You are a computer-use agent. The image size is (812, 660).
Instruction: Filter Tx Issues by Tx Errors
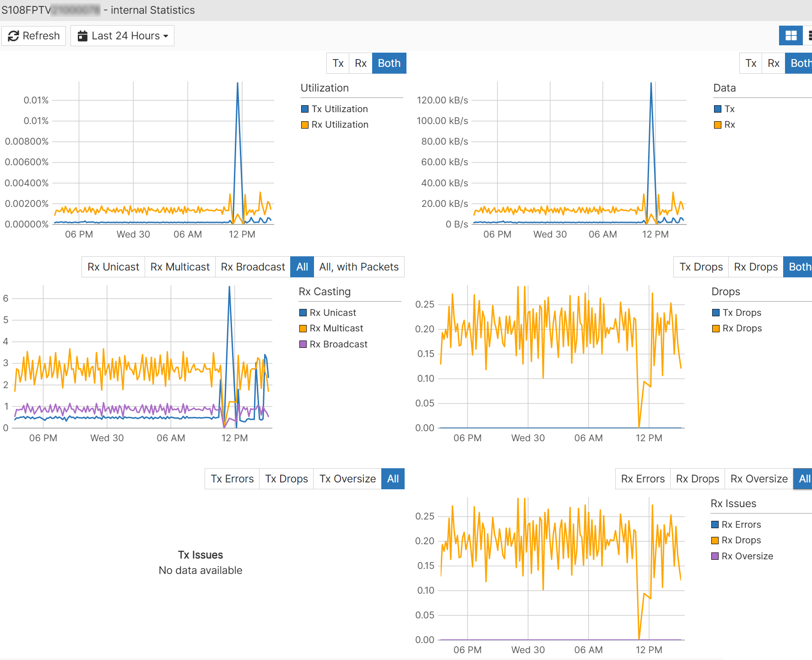pyautogui.click(x=232, y=479)
